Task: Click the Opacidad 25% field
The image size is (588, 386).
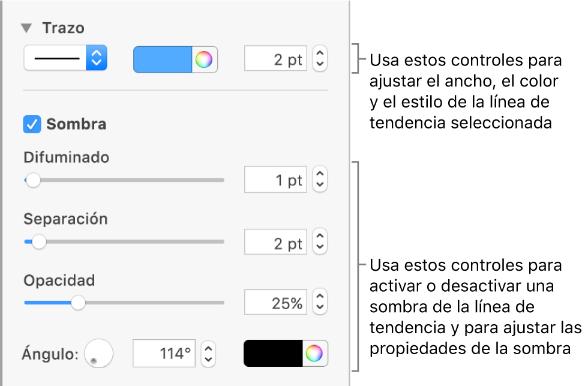Action: coord(275,303)
